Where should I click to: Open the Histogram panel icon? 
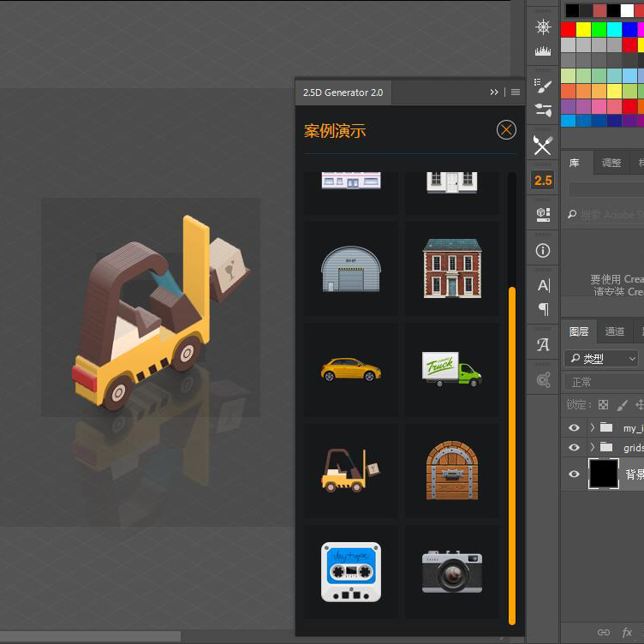click(x=543, y=51)
